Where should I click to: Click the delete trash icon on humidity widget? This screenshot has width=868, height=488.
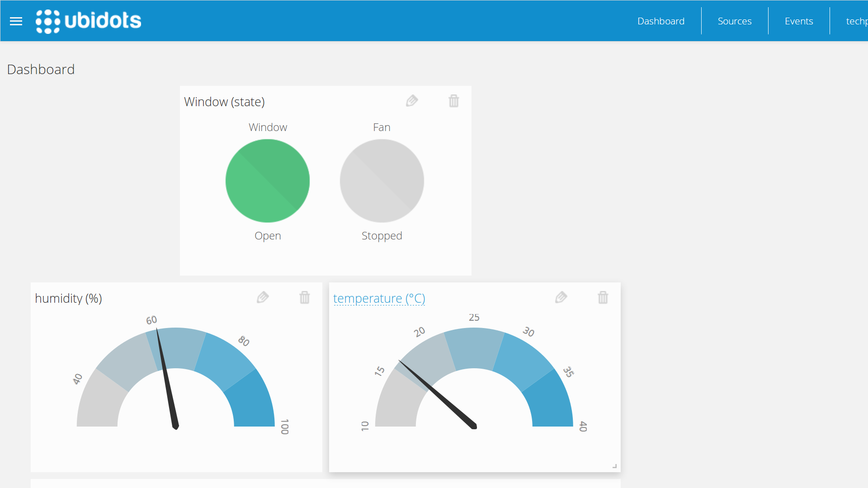pyautogui.click(x=305, y=297)
